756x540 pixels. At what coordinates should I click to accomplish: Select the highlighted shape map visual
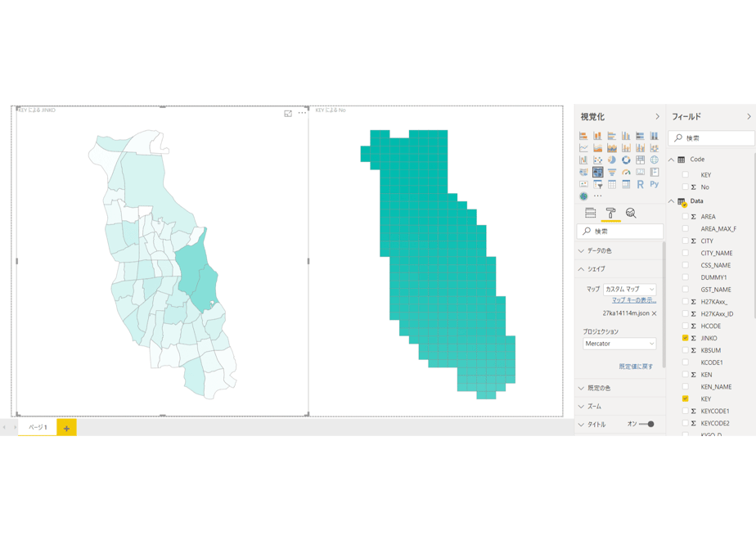point(597,172)
